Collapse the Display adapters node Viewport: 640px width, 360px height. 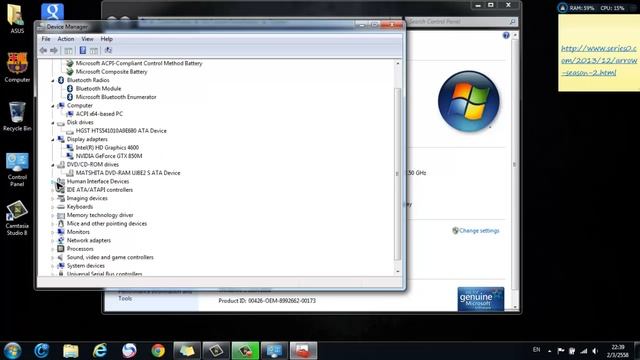coord(53,140)
